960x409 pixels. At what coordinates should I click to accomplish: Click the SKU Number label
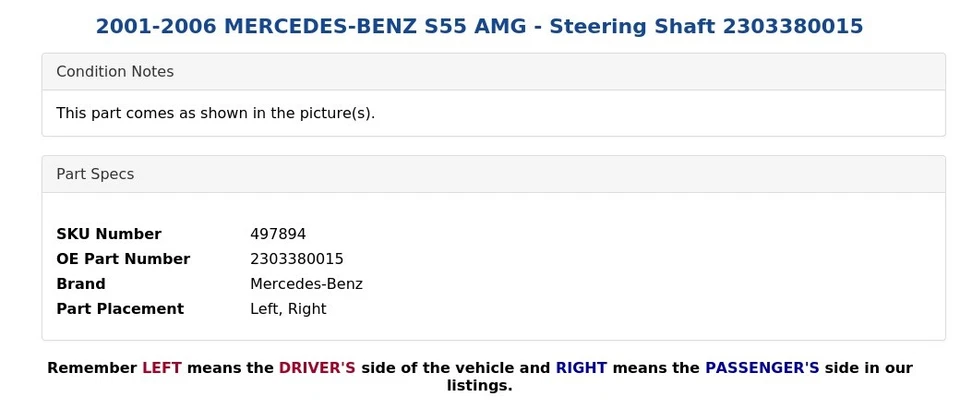pos(108,234)
